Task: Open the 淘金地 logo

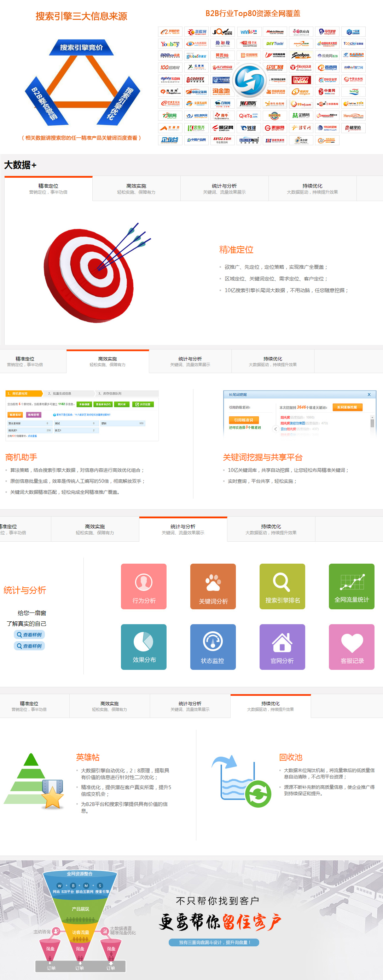Action: pos(223,92)
